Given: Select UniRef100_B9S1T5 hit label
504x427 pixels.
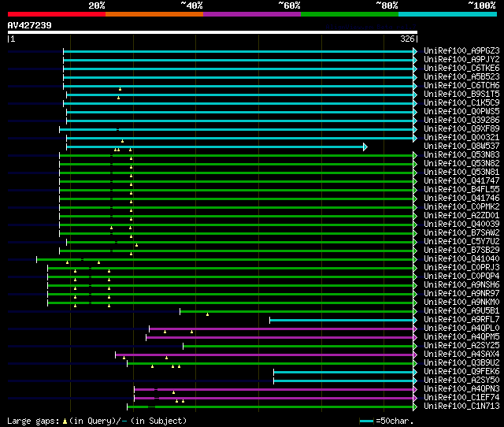Looking at the screenshot, I should point(461,95).
